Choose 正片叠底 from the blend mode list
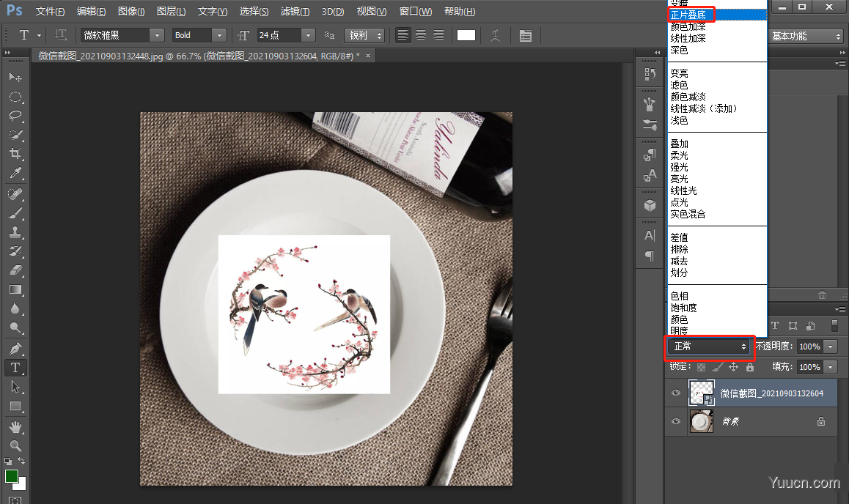The height and width of the screenshot is (504, 849). click(689, 15)
